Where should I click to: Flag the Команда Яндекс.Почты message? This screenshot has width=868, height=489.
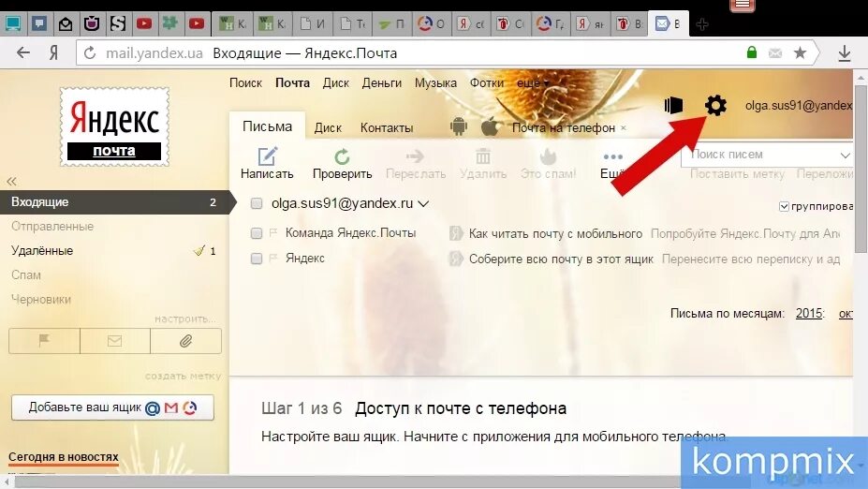tap(272, 232)
